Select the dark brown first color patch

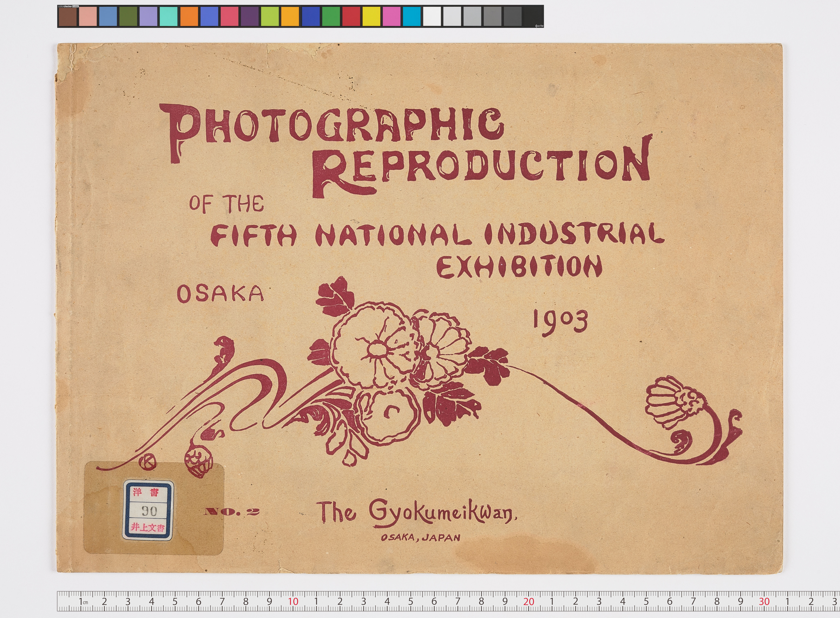(x=68, y=17)
